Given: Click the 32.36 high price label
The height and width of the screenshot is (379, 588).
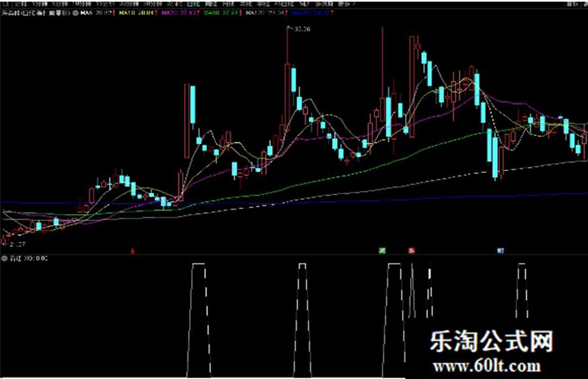Looking at the screenshot, I should pyautogui.click(x=302, y=29).
